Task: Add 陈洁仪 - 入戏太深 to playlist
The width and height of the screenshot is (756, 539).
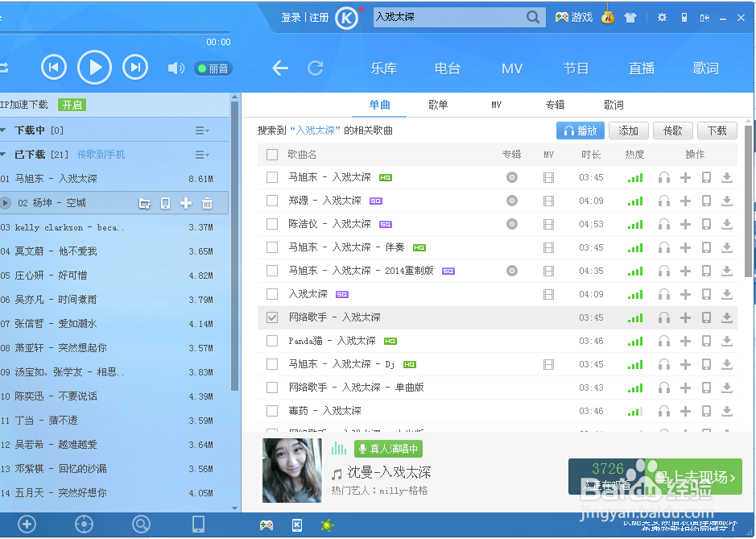Action: point(685,225)
